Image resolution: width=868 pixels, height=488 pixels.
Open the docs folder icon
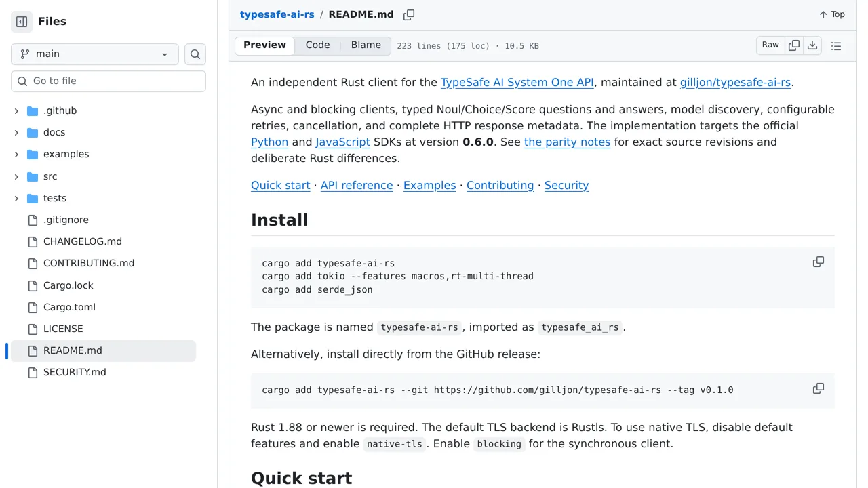pos(33,133)
